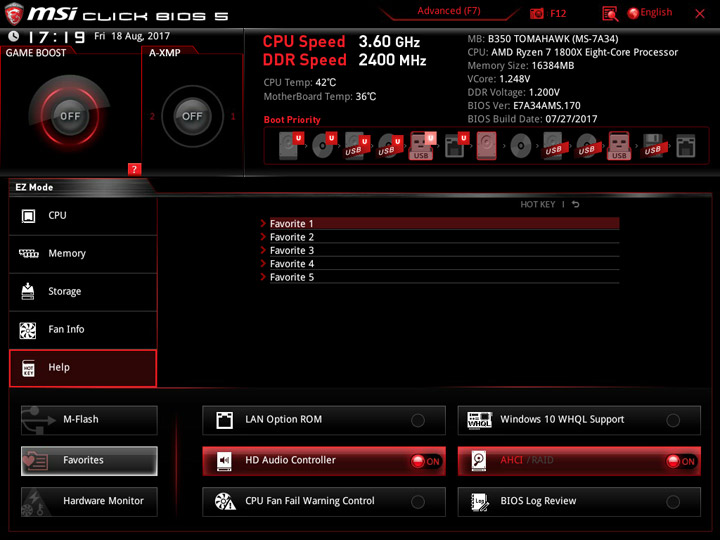Image resolution: width=720 pixels, height=540 pixels.
Task: Open the Fan Info section
Action: click(83, 330)
